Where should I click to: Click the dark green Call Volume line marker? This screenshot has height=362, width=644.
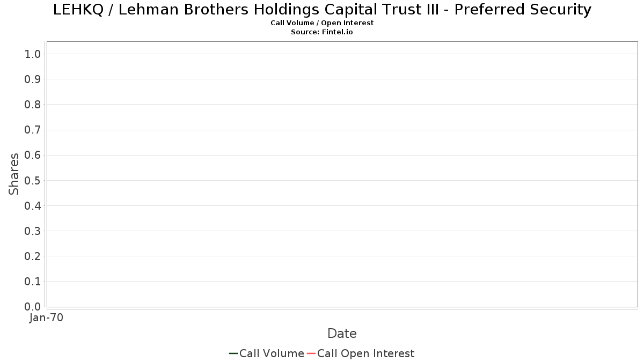coord(233,353)
